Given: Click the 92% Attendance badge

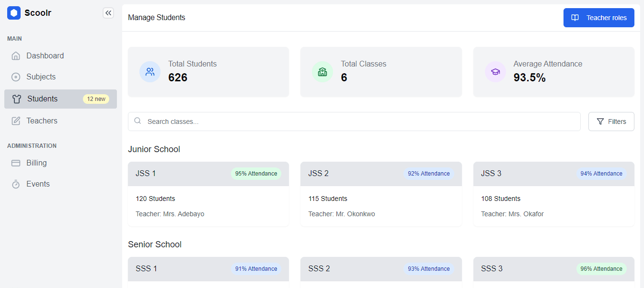Looking at the screenshot, I should coord(429,174).
